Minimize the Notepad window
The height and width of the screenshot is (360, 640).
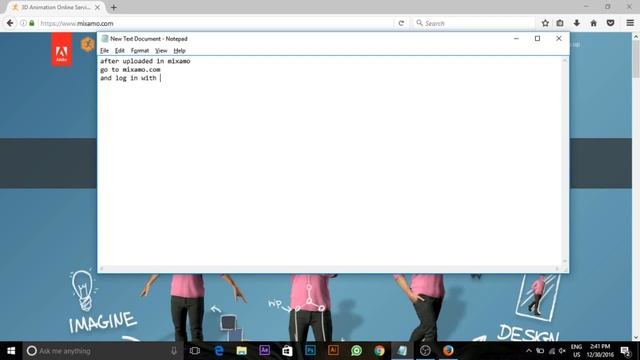[x=516, y=38]
